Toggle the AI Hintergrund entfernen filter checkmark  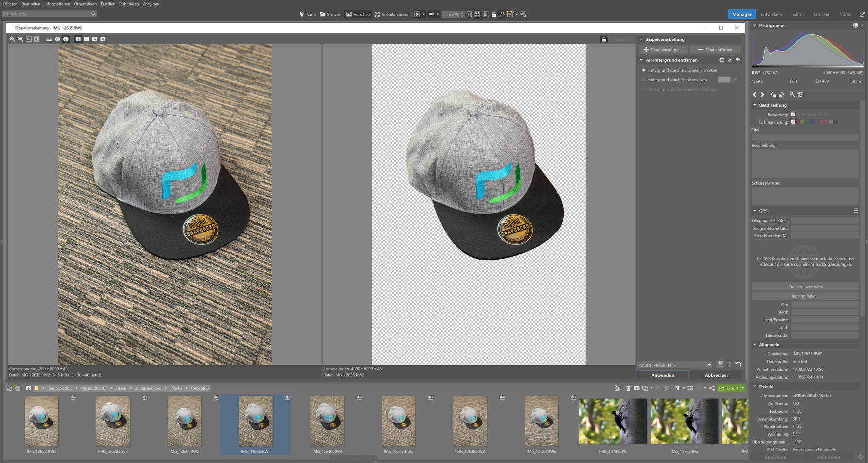pos(730,60)
